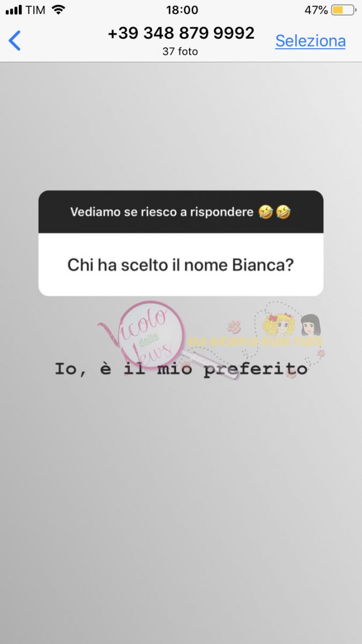This screenshot has height=644, width=362.
Task: Tap the blue back arrow
Action: click(x=15, y=41)
